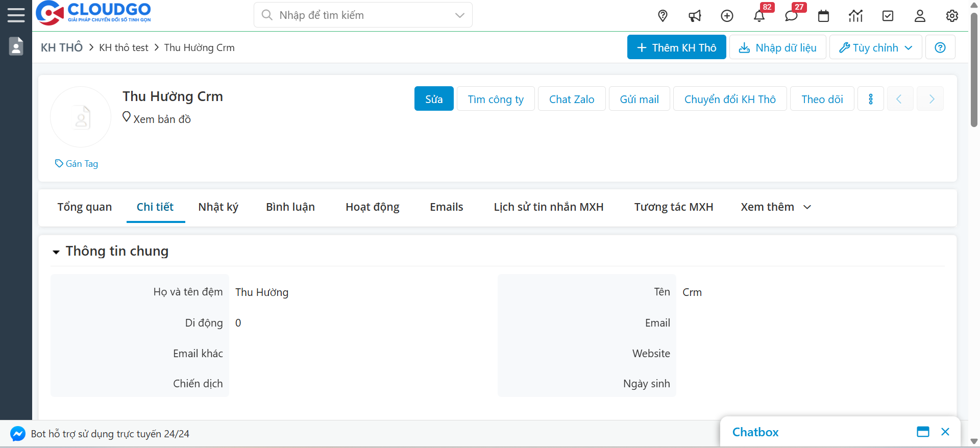Switch to the Nhật ký tab
The width and height of the screenshot is (980, 448).
[x=218, y=207]
